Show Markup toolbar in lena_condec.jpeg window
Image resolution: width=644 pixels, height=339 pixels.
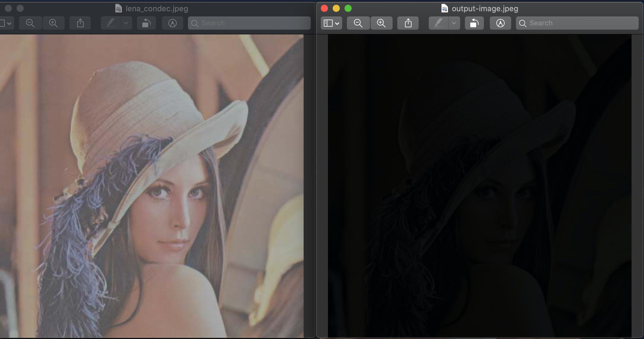tap(173, 23)
